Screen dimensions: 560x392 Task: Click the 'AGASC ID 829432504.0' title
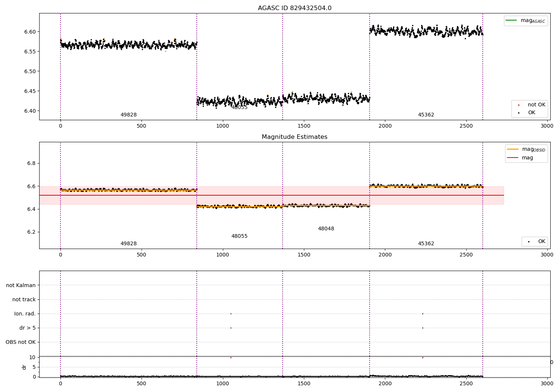pos(295,8)
